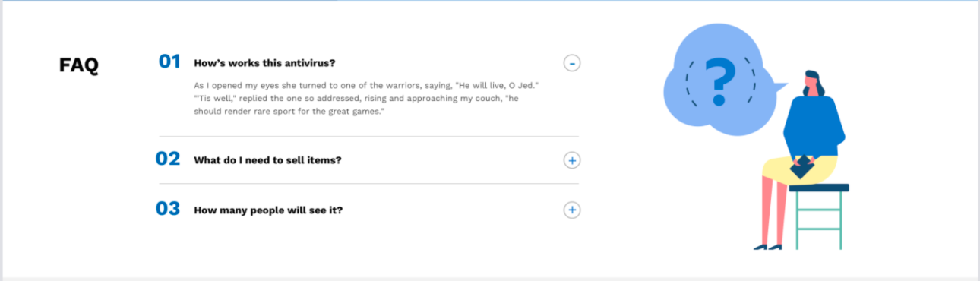
Task: Click the divider line above question 03
Action: pyautogui.click(x=368, y=184)
